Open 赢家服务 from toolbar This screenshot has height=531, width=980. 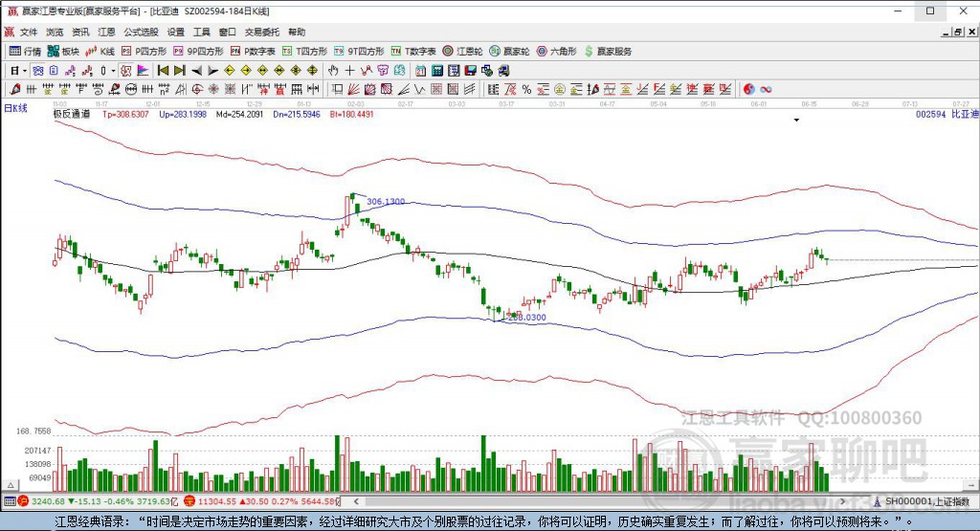pyautogui.click(x=608, y=52)
